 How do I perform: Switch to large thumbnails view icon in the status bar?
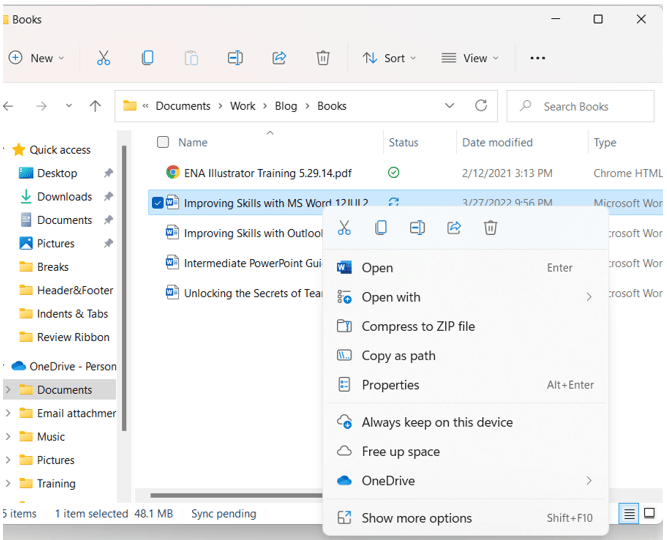pos(649,514)
